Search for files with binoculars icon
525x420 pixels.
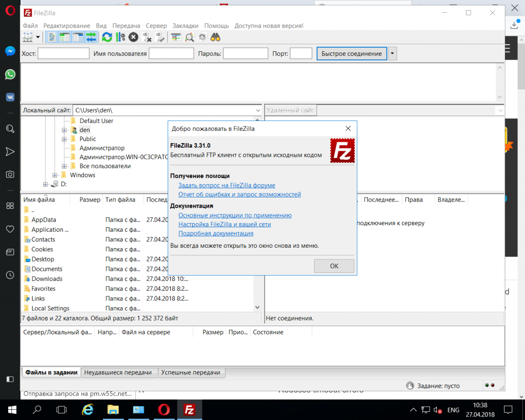(x=215, y=37)
